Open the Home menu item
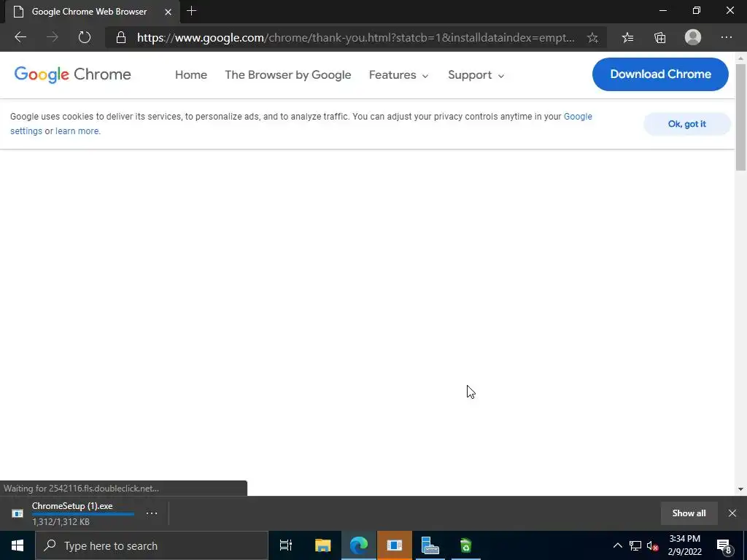747x560 pixels. [191, 75]
